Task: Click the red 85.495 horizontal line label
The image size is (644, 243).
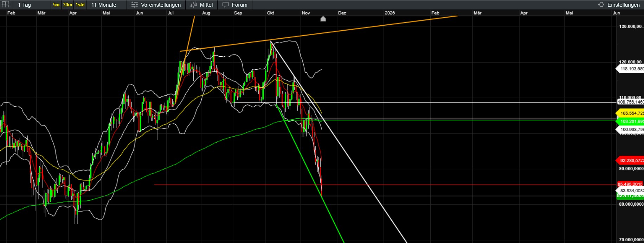Action: click(630, 184)
